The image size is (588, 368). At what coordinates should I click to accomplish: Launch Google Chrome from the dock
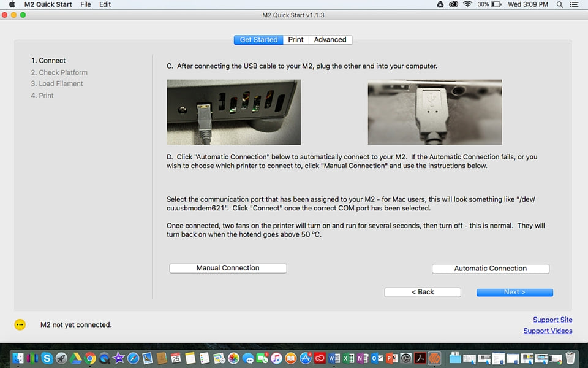[91, 358]
